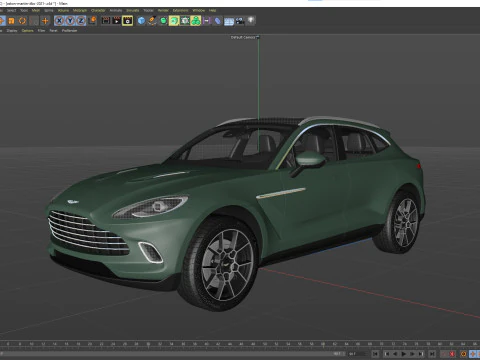
Task: Select the Scale tool
Action: point(11,21)
